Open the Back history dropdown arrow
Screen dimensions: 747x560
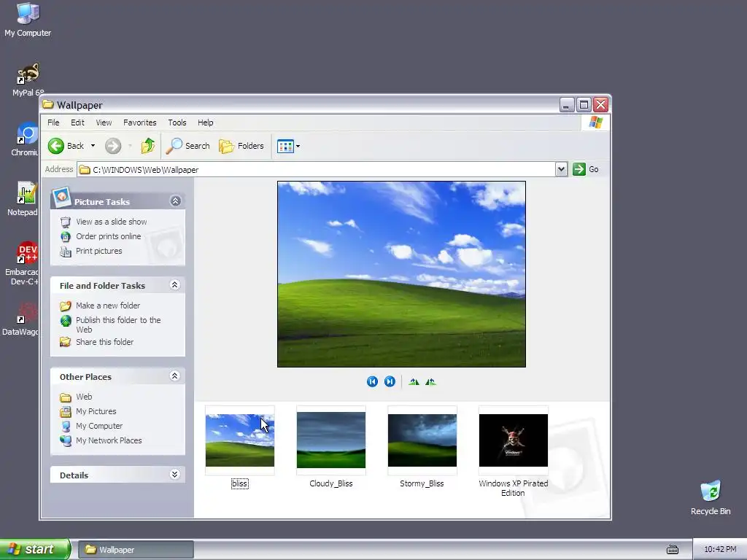click(93, 146)
